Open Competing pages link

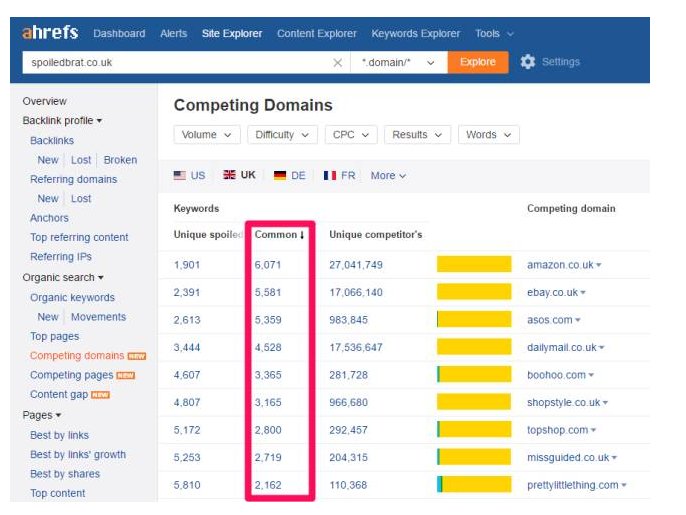pos(72,375)
